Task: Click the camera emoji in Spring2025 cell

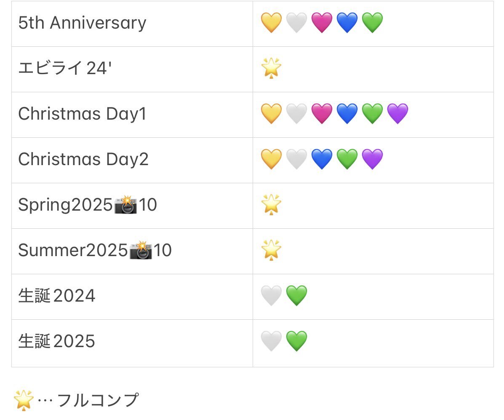Action: click(125, 205)
